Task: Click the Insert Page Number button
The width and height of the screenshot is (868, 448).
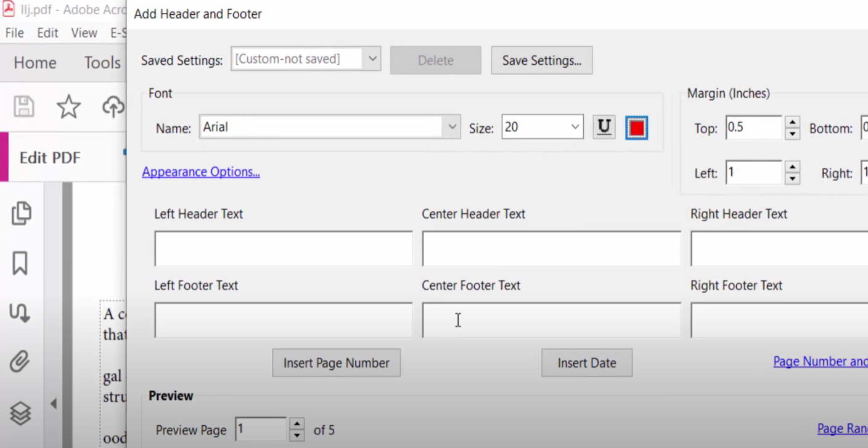Action: pyautogui.click(x=336, y=362)
